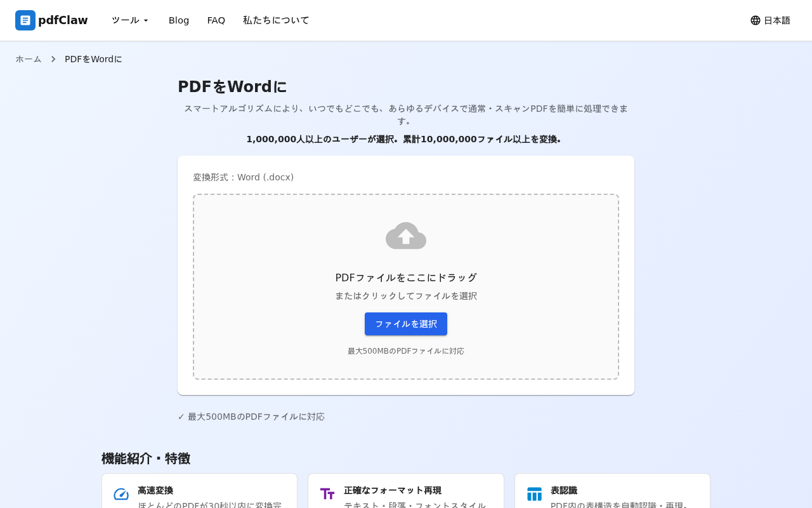
Task: Click the breadcrumb chevron arrow icon
Action: click(x=53, y=58)
